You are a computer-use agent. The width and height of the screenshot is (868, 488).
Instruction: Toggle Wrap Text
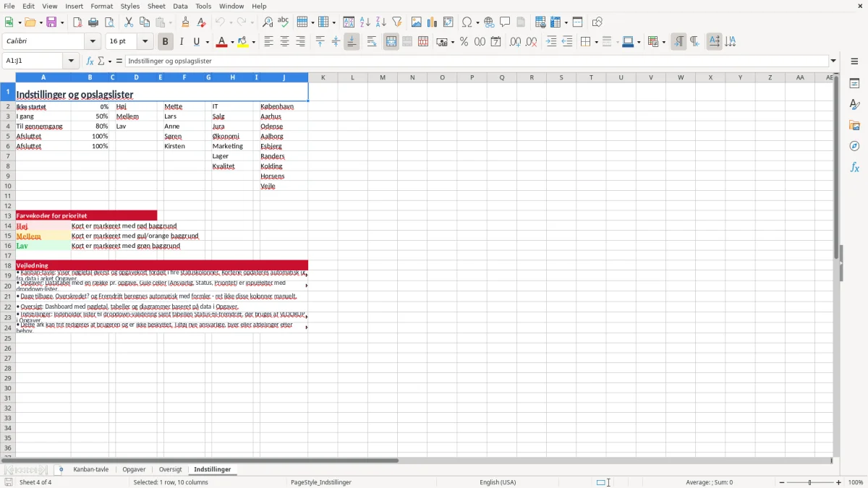[372, 42]
